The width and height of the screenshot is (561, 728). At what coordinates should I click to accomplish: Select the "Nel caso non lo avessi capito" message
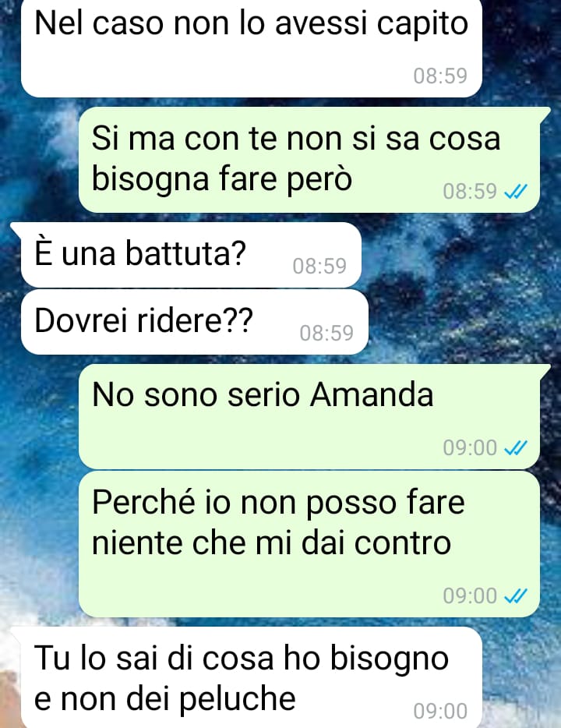[252, 48]
